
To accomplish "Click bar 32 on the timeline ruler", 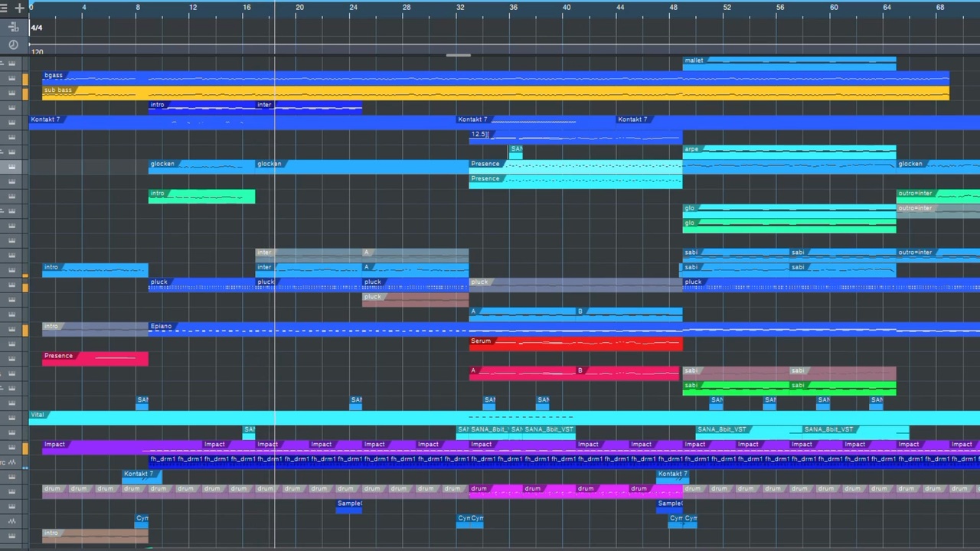I will [459, 7].
